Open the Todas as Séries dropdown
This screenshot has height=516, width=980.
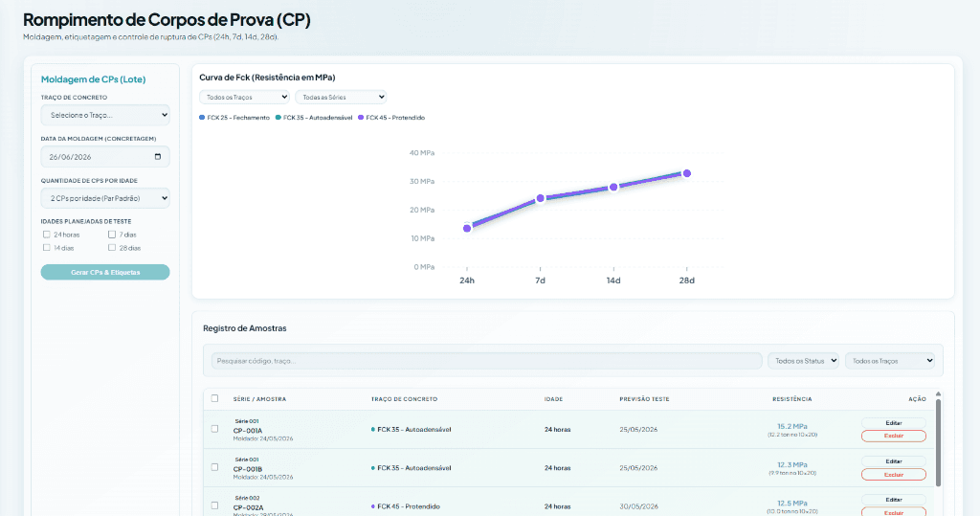pos(341,97)
